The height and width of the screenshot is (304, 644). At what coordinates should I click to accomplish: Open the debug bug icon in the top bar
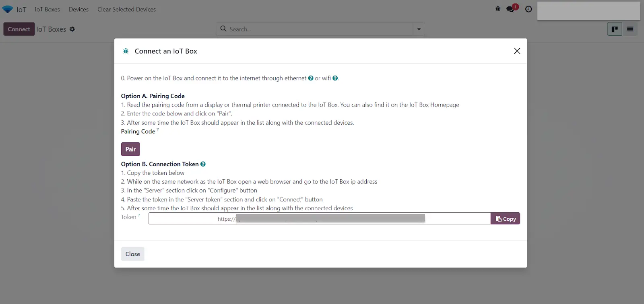tap(498, 9)
